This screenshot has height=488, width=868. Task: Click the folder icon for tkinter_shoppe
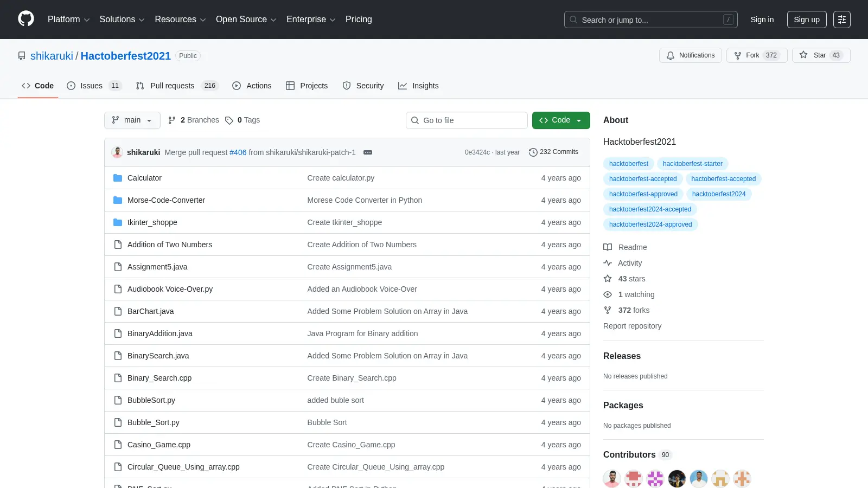pyautogui.click(x=118, y=222)
